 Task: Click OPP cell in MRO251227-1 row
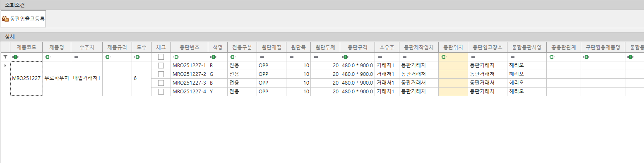coord(272,66)
